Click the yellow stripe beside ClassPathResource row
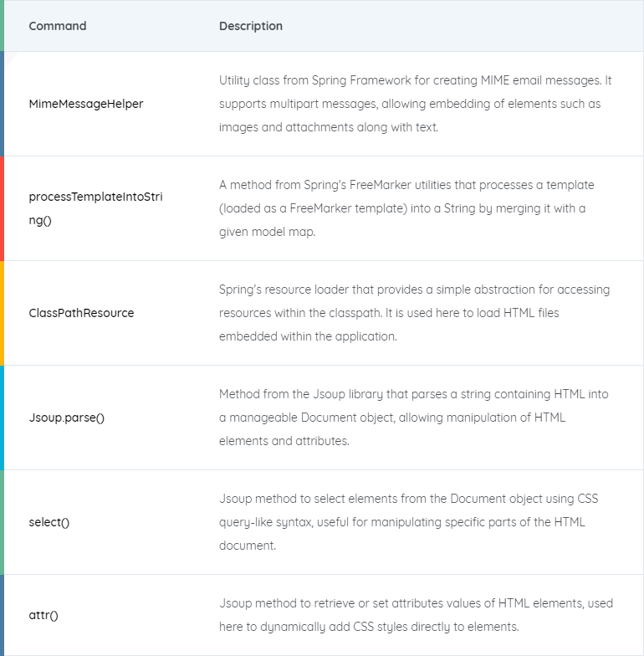This screenshot has width=644, height=656. (x=2, y=313)
